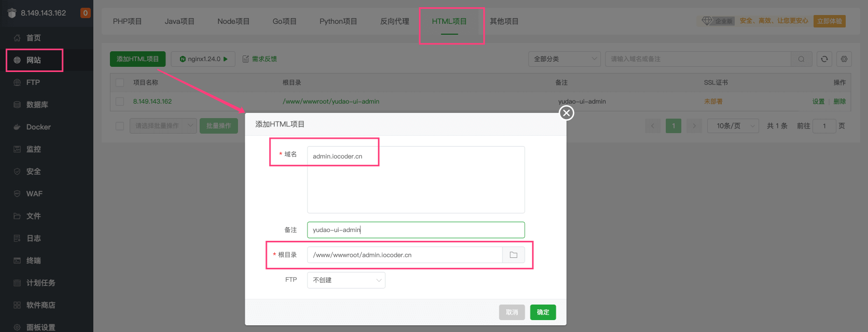Toggle the select-all checkbox in table header
This screenshot has width=868, height=332.
pos(120,82)
